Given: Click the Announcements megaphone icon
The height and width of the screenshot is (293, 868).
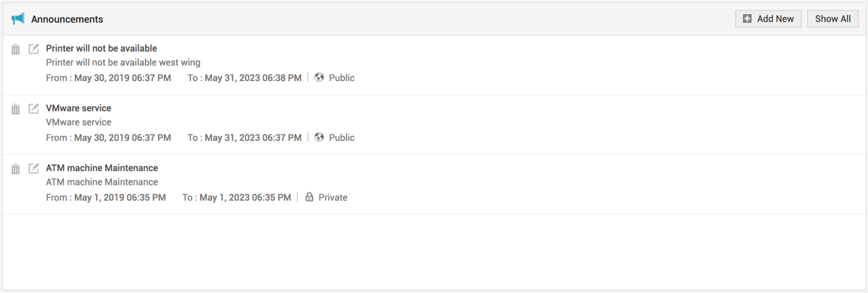Looking at the screenshot, I should coord(18,19).
